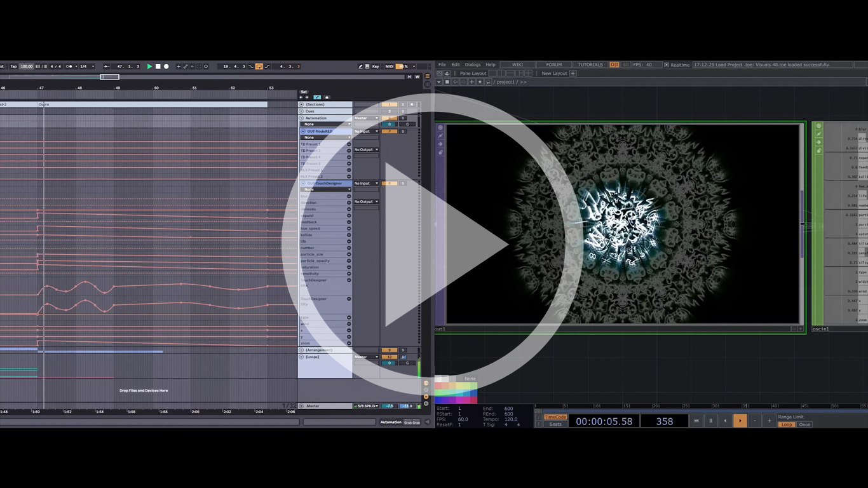Click the network back arrow icon
The width and height of the screenshot is (868, 488).
[455, 82]
